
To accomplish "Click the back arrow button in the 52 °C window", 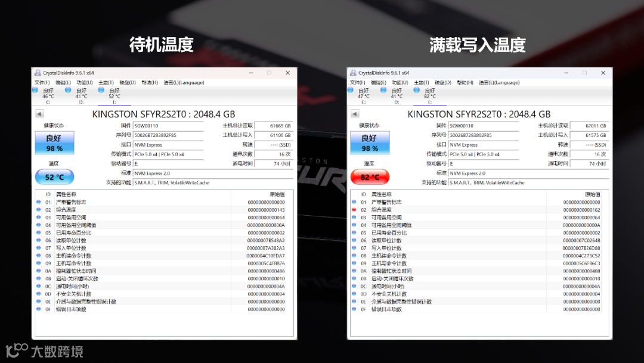I will [x=39, y=114].
